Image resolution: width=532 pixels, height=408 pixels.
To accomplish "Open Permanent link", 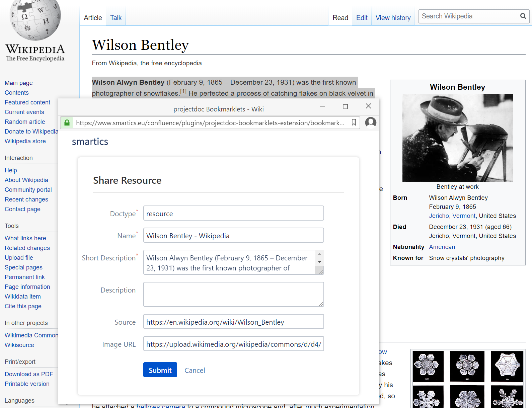I will pyautogui.click(x=25, y=277).
